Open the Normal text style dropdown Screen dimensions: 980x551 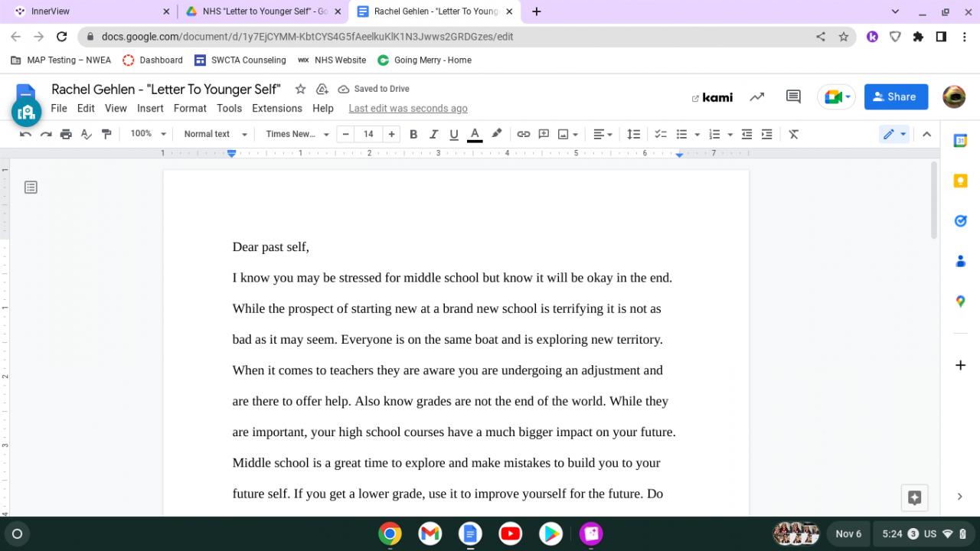coord(216,134)
